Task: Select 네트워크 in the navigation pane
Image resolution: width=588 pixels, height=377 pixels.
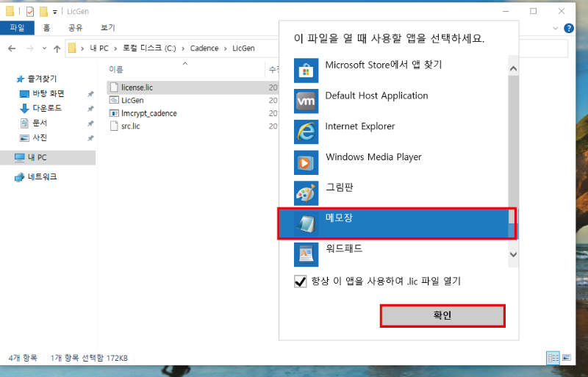Action: (42, 177)
